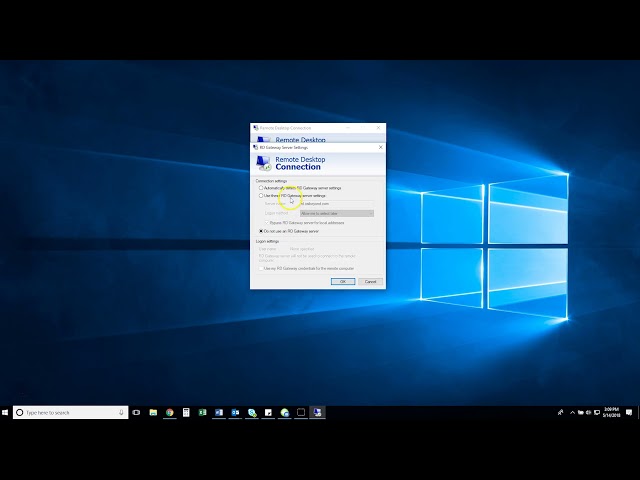Open the Calculator taskbar icon

tap(186, 412)
